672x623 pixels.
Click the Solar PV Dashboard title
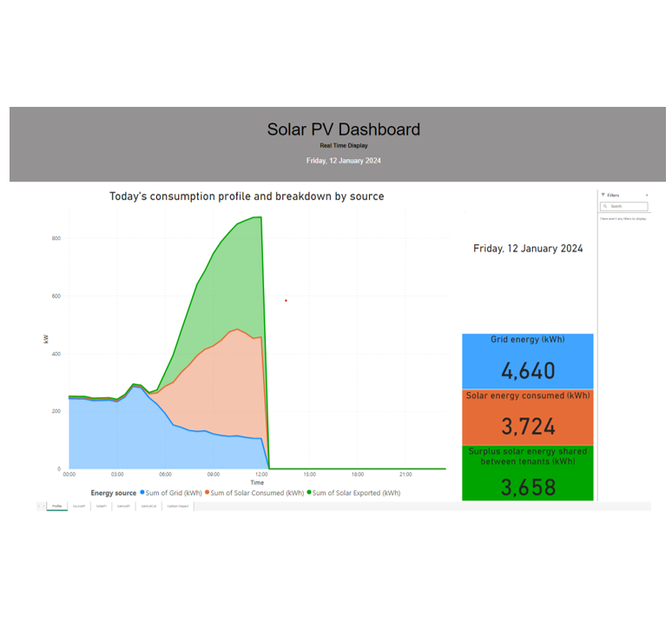point(343,129)
